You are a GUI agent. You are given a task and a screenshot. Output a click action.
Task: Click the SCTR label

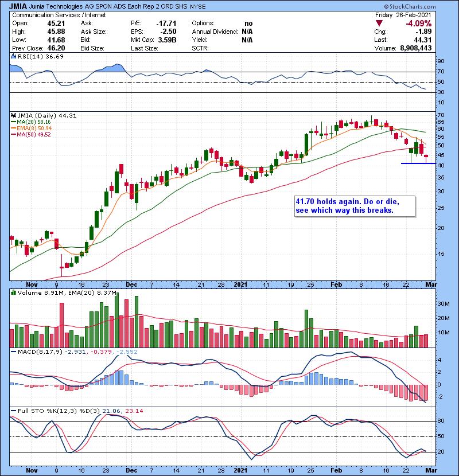click(200, 48)
